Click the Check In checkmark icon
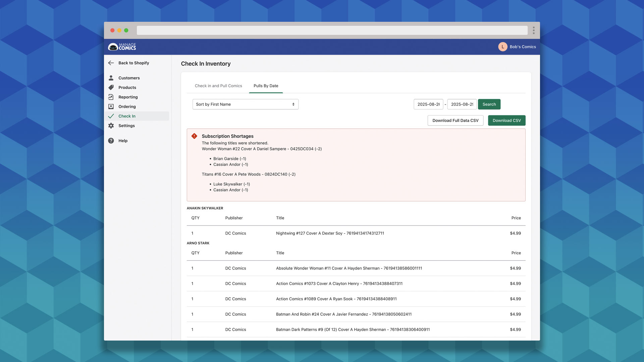 coord(111,116)
